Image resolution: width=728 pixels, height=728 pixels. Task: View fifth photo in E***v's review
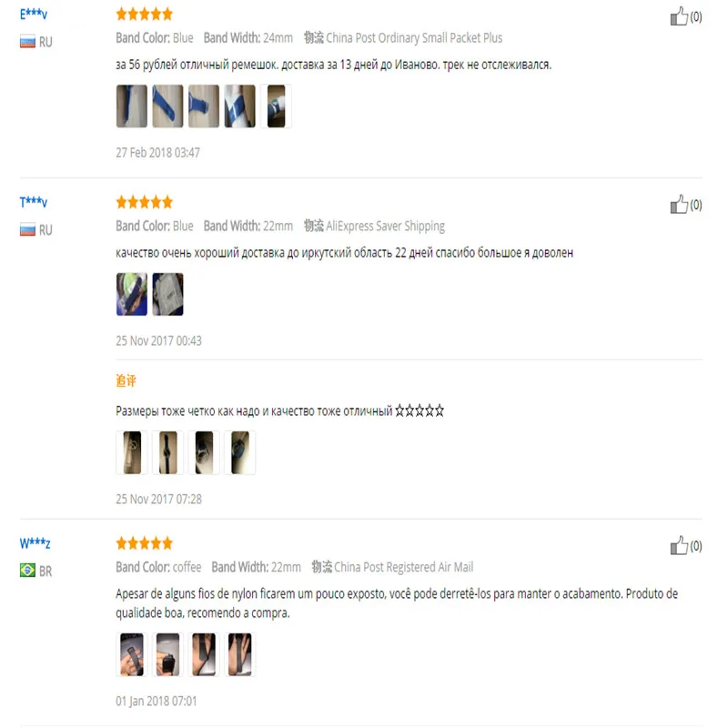click(276, 106)
